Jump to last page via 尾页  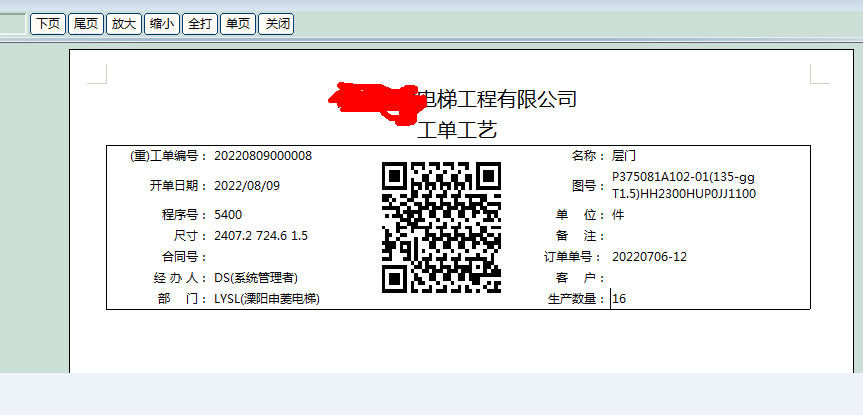86,24
